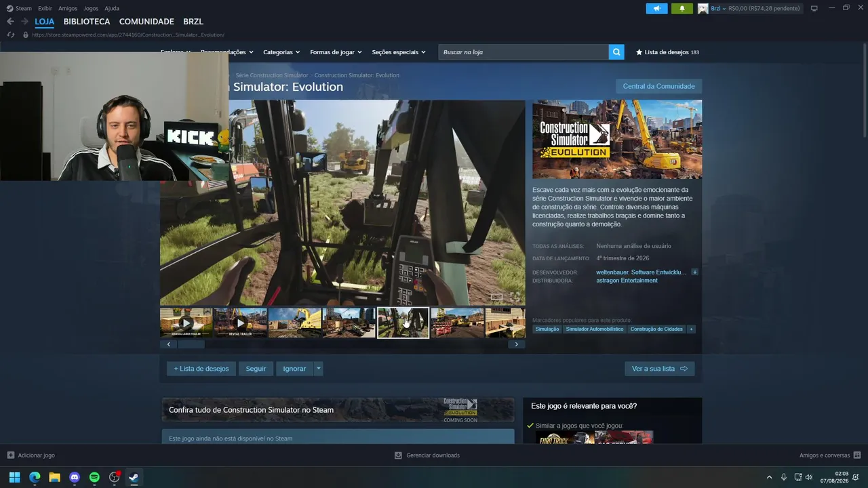
Task: Click the Steam logo in the title bar
Action: pos(9,8)
